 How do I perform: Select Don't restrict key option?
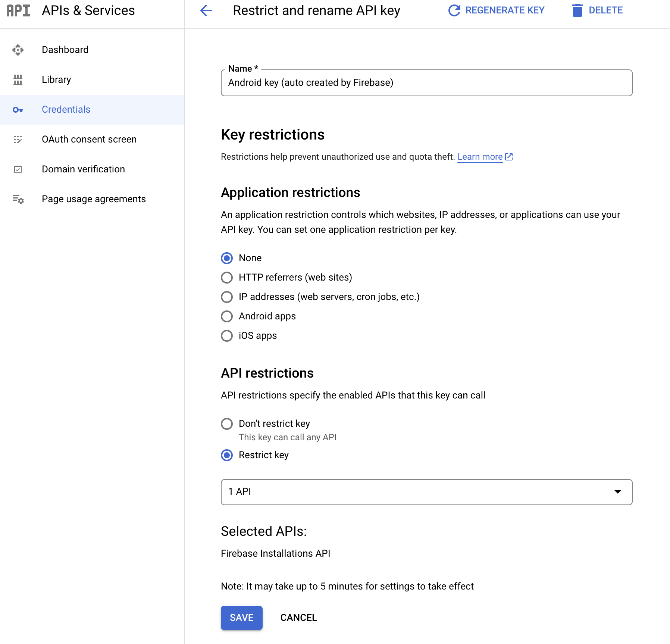pyautogui.click(x=226, y=423)
